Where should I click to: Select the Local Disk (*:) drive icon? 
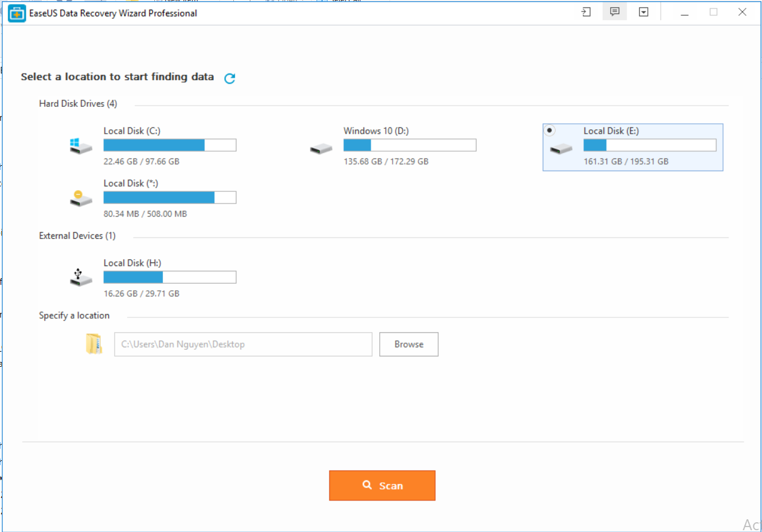(x=81, y=198)
